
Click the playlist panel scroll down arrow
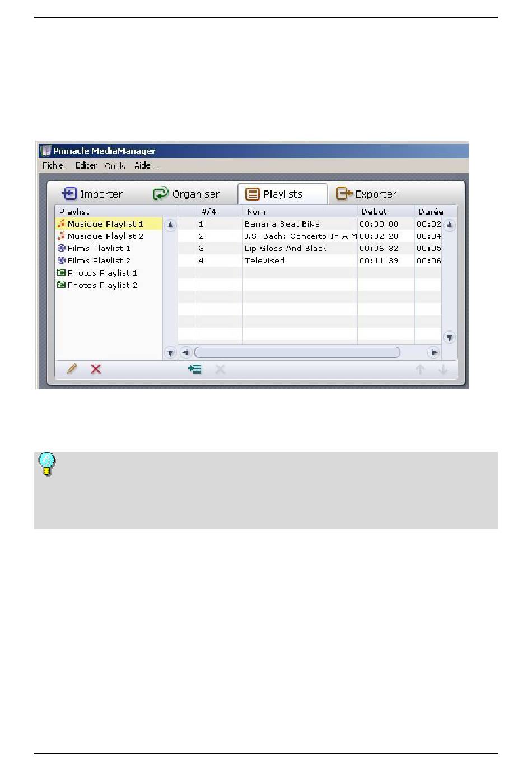170,353
